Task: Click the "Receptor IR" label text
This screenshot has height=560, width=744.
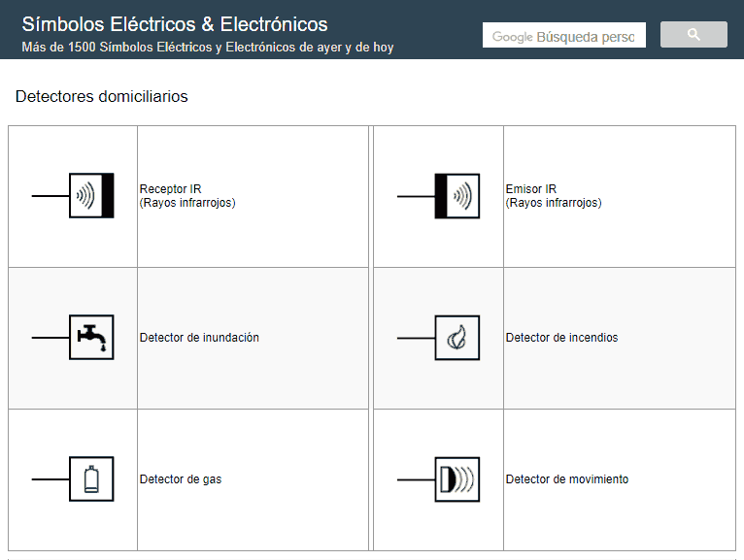Action: click(x=171, y=189)
